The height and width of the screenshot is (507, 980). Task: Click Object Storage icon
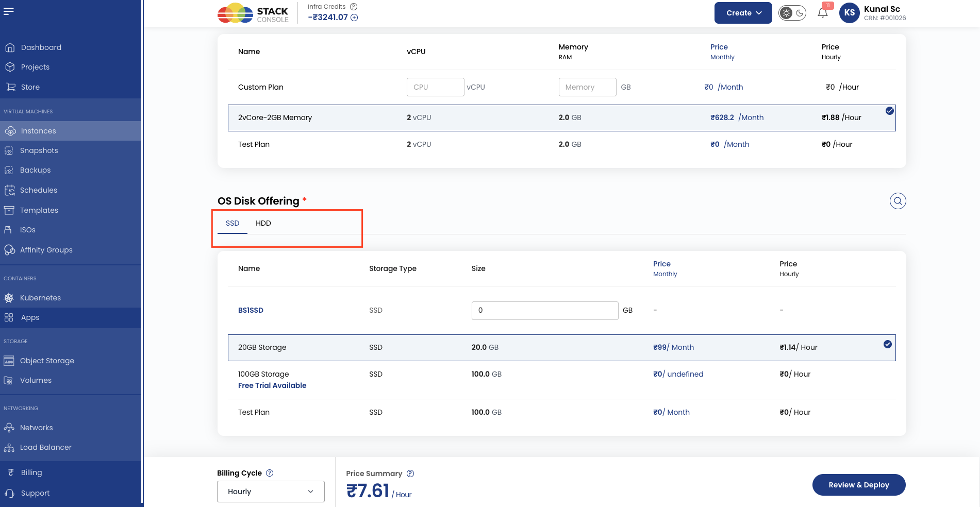point(9,361)
